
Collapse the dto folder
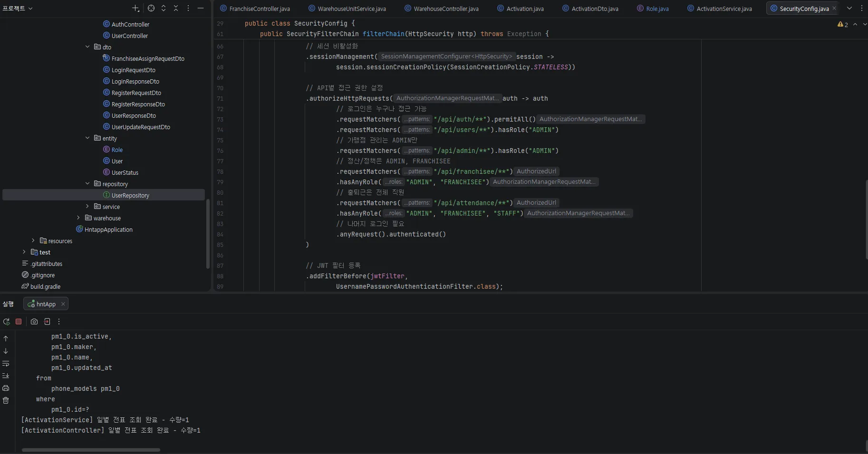click(87, 47)
